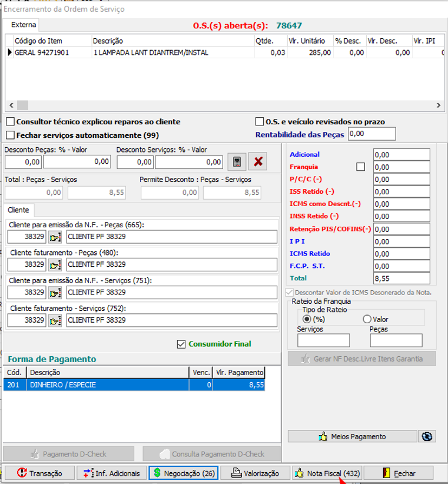448x484 pixels.
Task: Enable Consultor técnico explicou reparos checkbox
Action: point(11,122)
